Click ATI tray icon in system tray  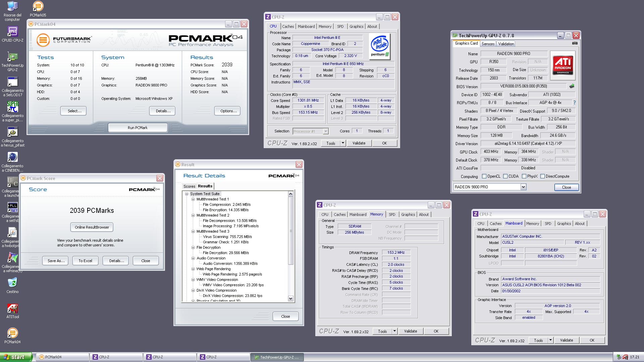click(x=626, y=357)
